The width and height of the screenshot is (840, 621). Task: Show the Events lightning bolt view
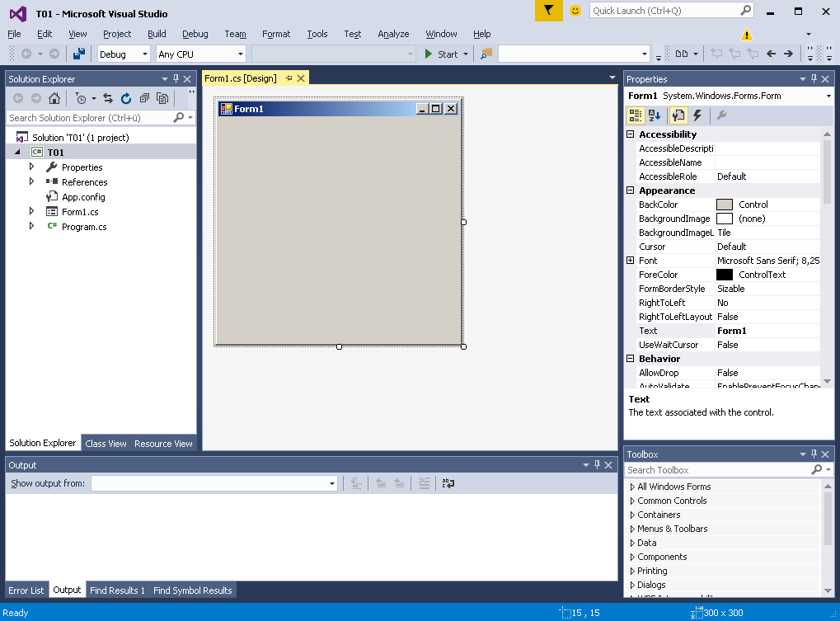point(697,115)
